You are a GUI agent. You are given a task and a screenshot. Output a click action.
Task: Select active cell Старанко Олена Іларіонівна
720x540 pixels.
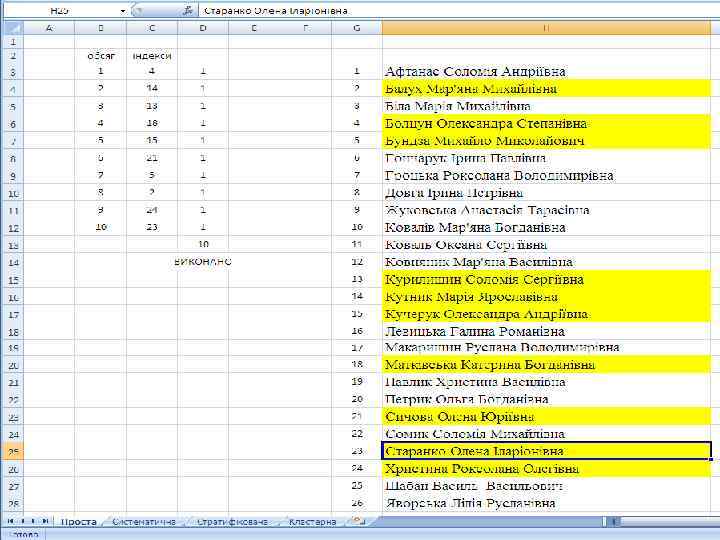pos(546,451)
